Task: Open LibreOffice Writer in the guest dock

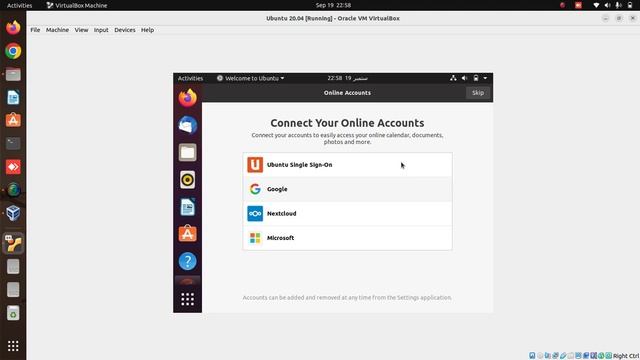Action: pos(187,207)
